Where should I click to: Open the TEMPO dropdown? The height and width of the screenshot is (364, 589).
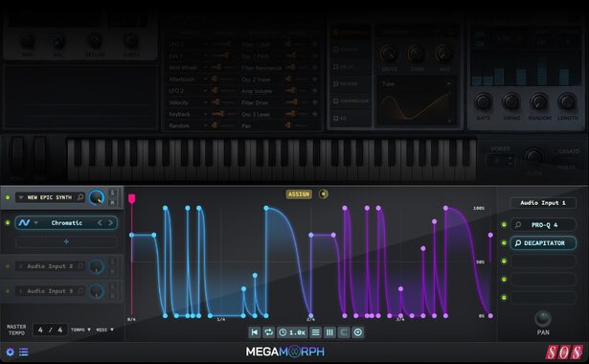(80, 330)
